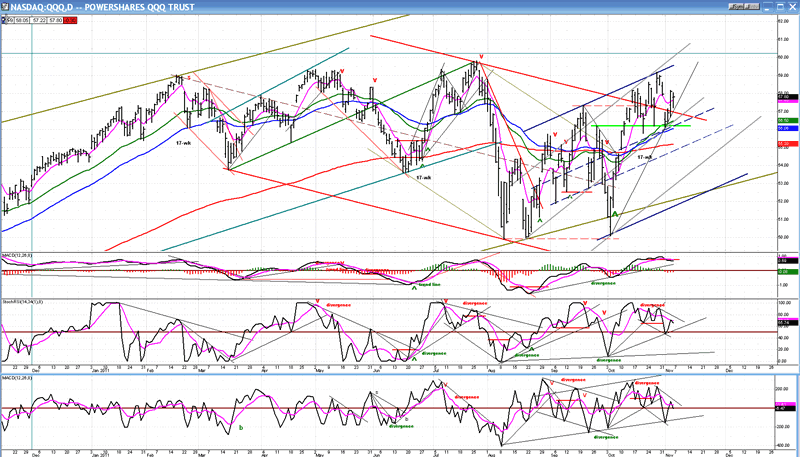Minimize the QQQ chart window
The width and height of the screenshot is (800, 457).
pos(768,7)
